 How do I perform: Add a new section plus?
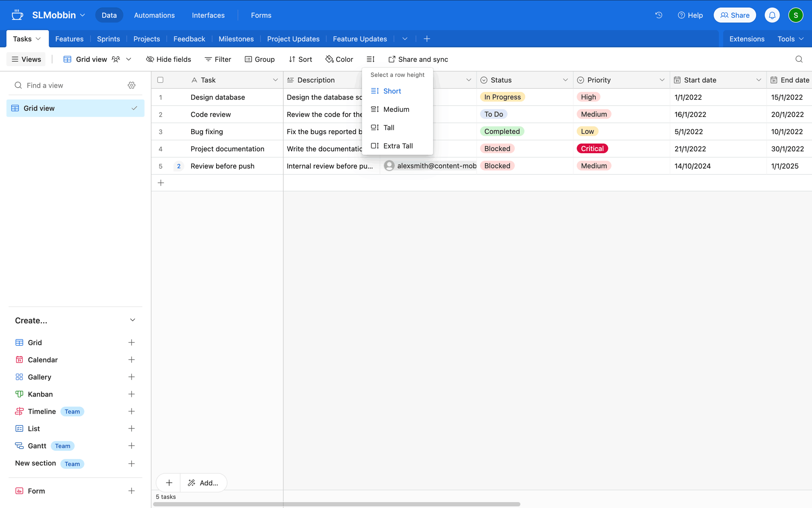tap(132, 464)
